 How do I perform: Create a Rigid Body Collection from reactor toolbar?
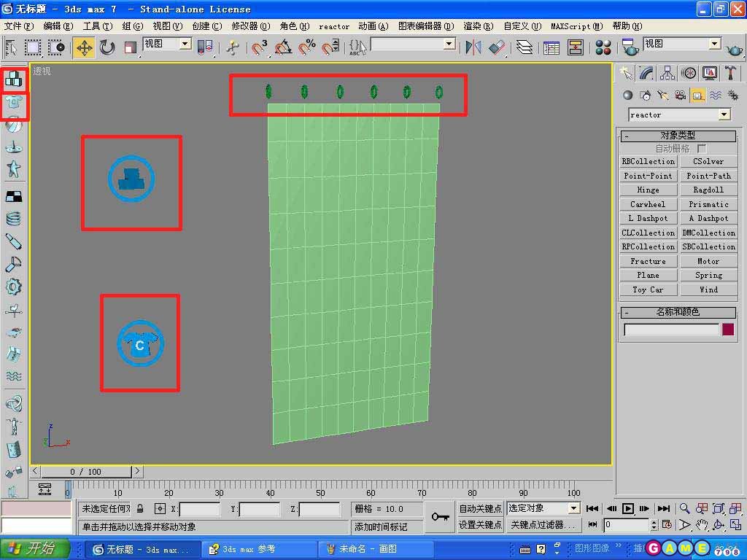(x=14, y=79)
